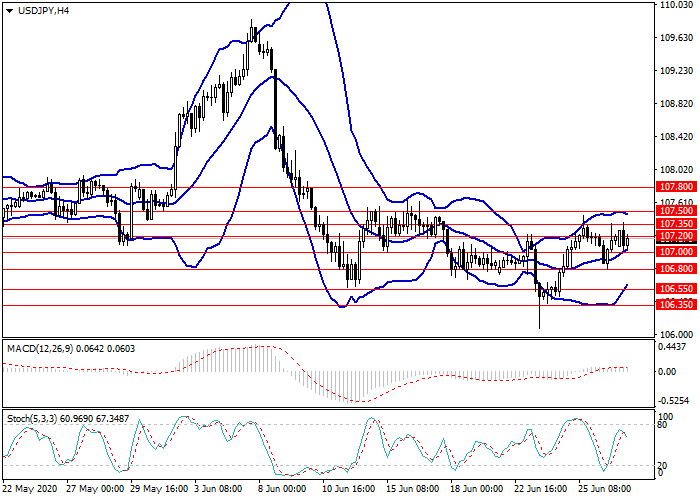Select the 107.000 red price level tag
This screenshot has height=500, width=700.
pos(676,253)
